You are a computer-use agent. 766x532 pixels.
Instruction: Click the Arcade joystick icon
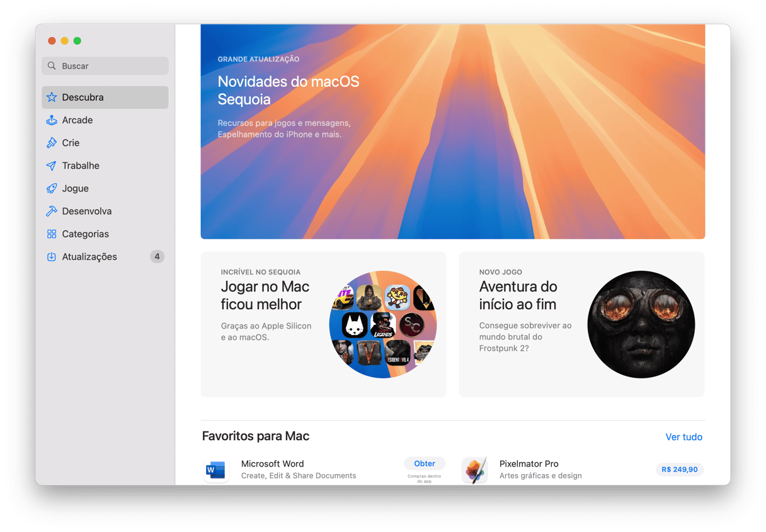[x=52, y=120]
